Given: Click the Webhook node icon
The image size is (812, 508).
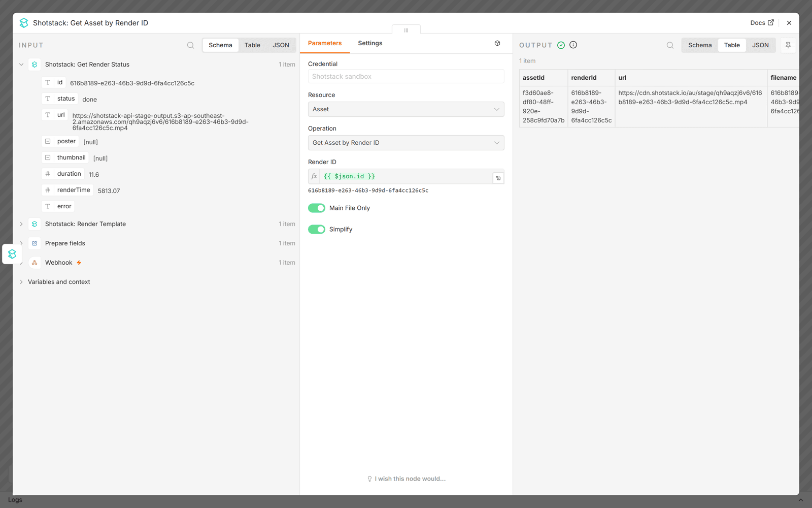Looking at the screenshot, I should (x=35, y=263).
